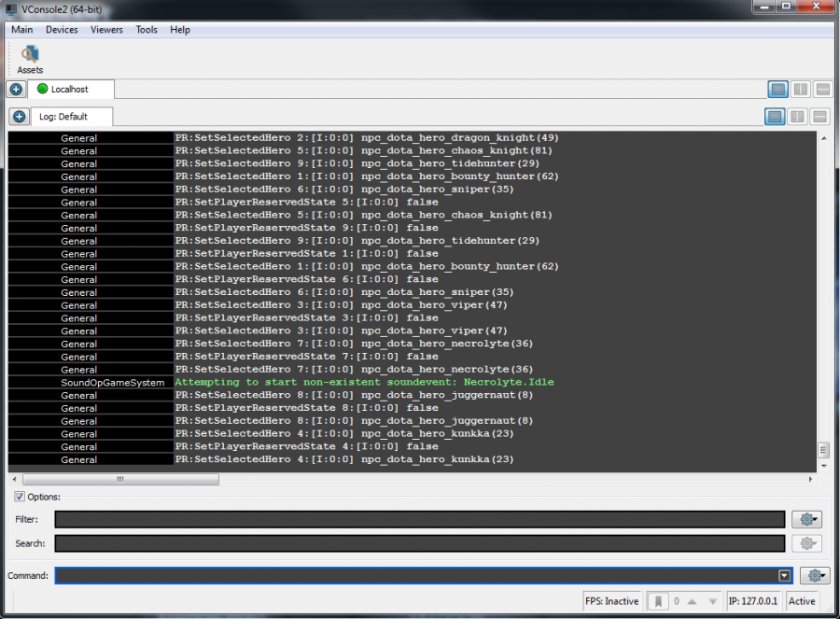Jump to next bookmark with the down arrow
This screenshot has height=619, width=840.
[x=712, y=601]
